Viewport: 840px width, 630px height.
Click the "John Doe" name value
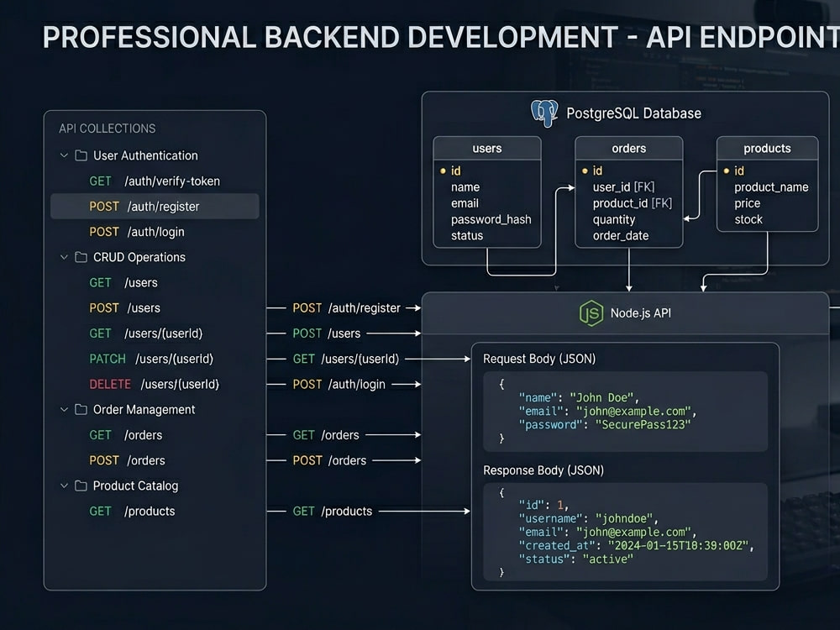click(601, 397)
